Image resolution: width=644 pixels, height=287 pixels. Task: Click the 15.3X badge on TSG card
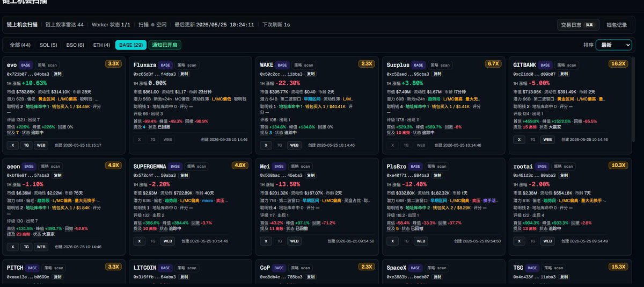618,267
